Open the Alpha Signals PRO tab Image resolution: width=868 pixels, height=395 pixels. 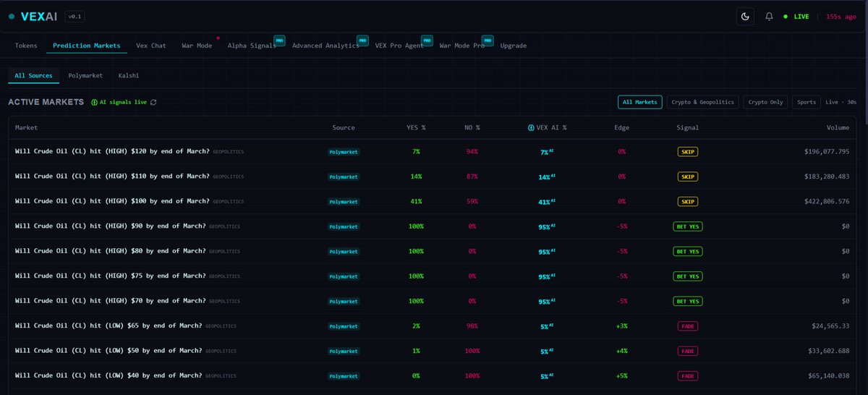(x=252, y=46)
